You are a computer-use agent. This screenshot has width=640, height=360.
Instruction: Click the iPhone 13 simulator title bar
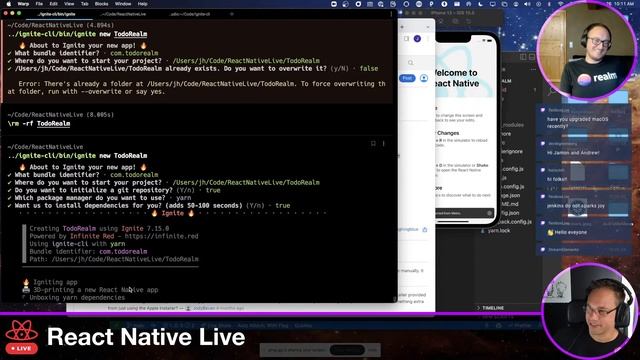pyautogui.click(x=452, y=13)
